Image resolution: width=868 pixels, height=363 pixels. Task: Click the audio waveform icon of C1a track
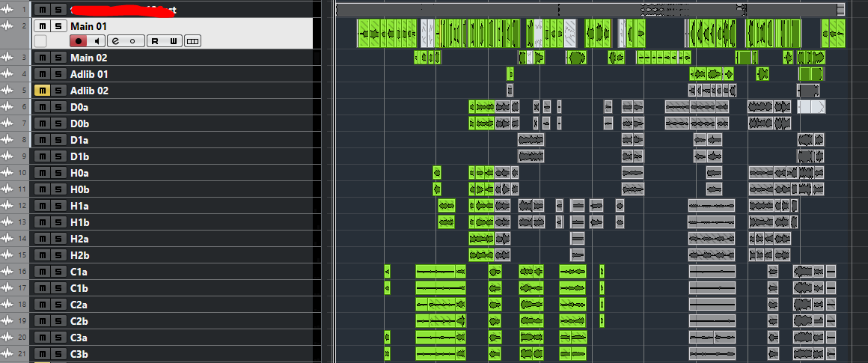[7, 271]
